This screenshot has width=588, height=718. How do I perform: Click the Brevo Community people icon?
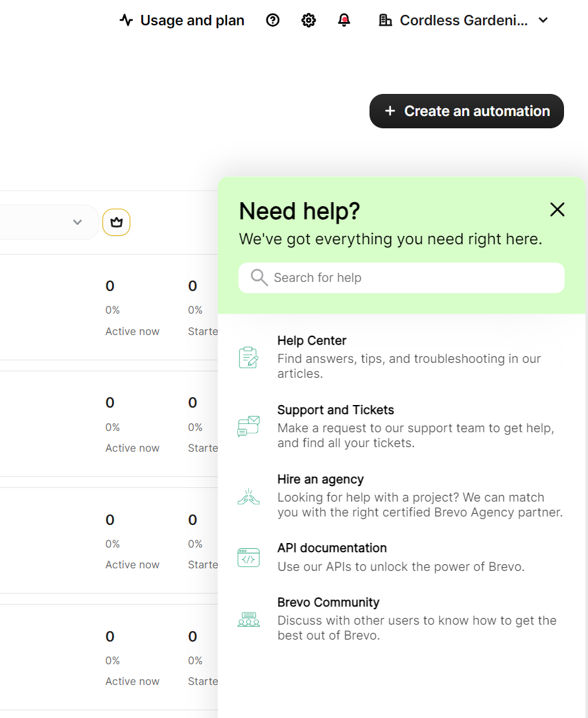point(248,620)
